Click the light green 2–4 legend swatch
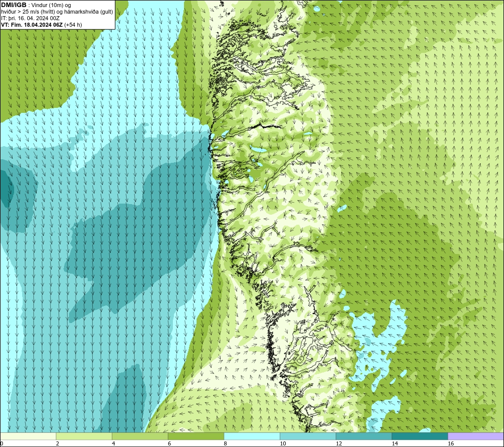Image resolution: width=504 pixels, height=447 pixels. tap(84, 436)
